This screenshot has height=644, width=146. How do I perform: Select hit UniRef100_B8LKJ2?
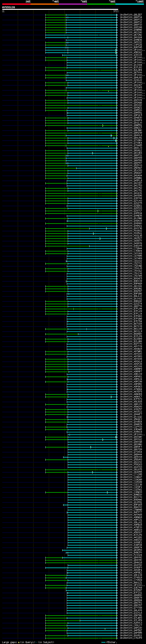click(x=131, y=296)
